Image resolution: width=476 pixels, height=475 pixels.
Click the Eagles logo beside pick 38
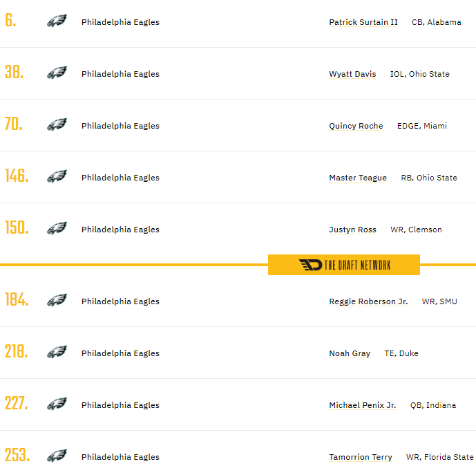click(57, 73)
